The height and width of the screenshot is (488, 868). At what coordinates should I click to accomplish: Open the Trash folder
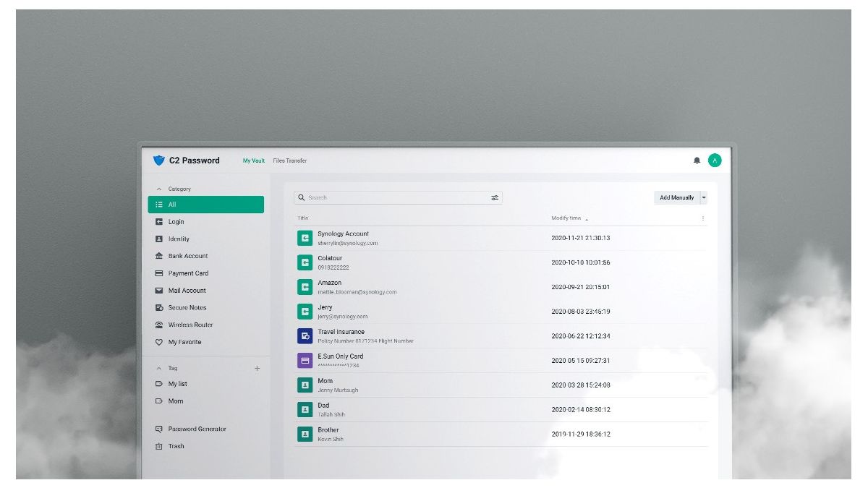point(176,446)
